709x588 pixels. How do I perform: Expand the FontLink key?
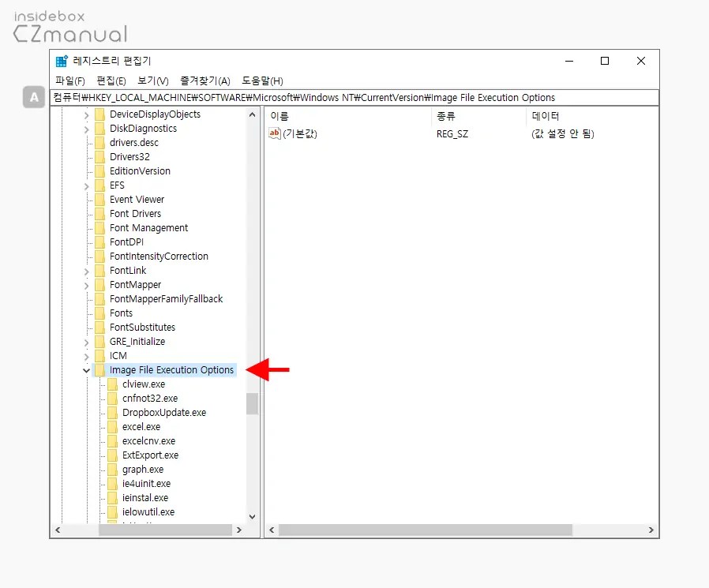[86, 272]
